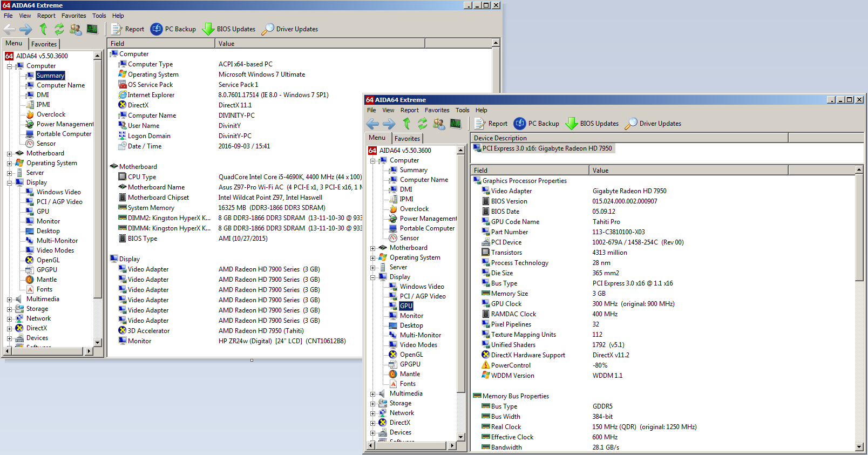Switch to the Favorites tab in the right window
The image size is (868, 455).
tap(407, 139)
